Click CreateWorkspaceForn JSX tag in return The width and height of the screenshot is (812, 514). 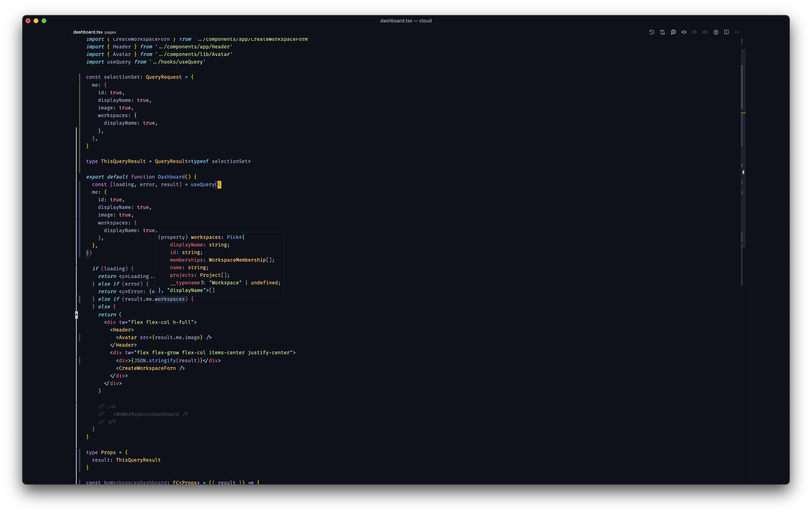coord(147,368)
